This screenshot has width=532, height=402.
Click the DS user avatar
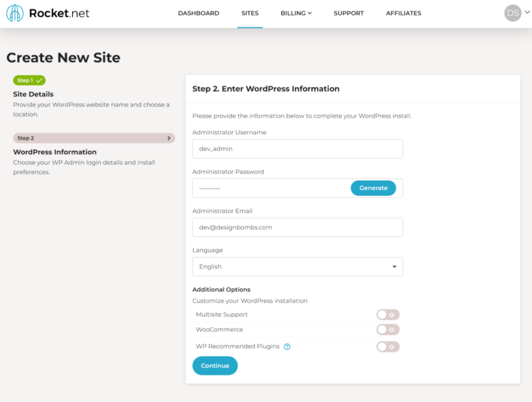point(513,13)
